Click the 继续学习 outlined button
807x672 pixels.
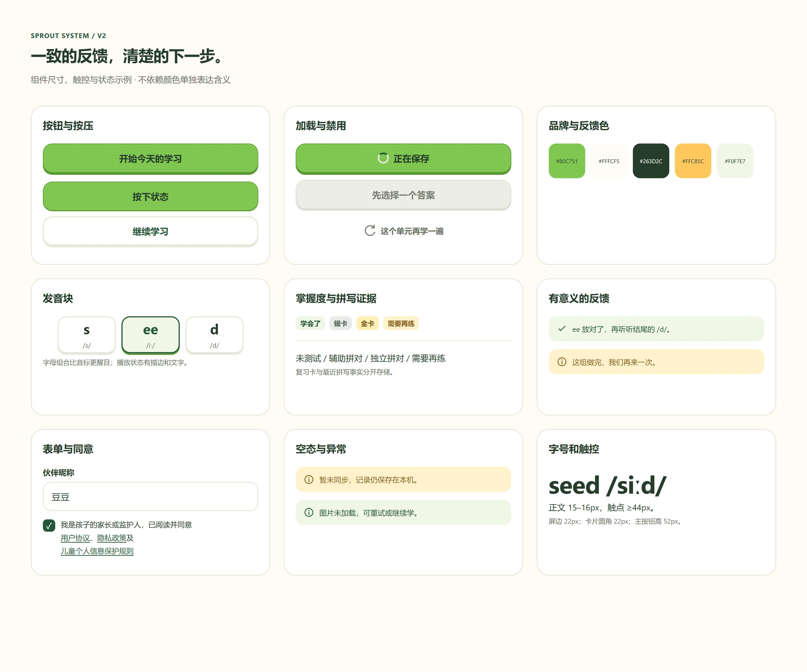[x=150, y=232]
